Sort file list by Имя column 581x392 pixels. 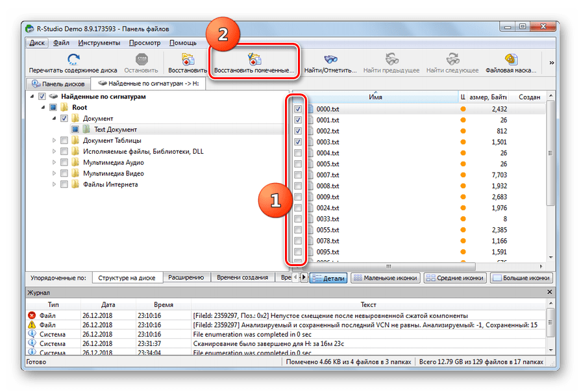(x=375, y=97)
